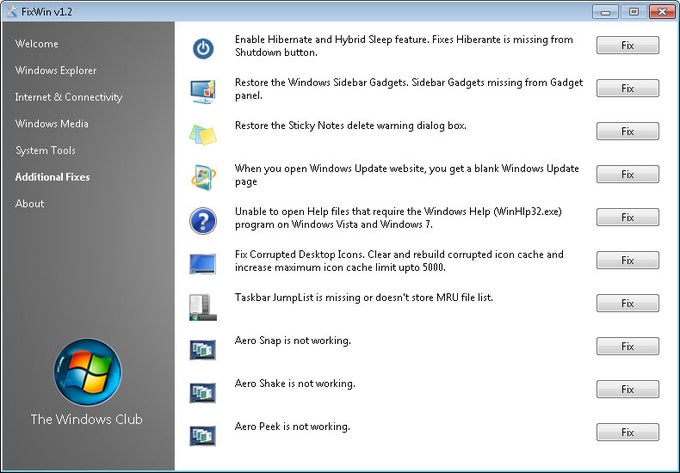Fix Corrupted Desktop Icons cache
Image resolution: width=680 pixels, height=473 pixels.
[628, 260]
